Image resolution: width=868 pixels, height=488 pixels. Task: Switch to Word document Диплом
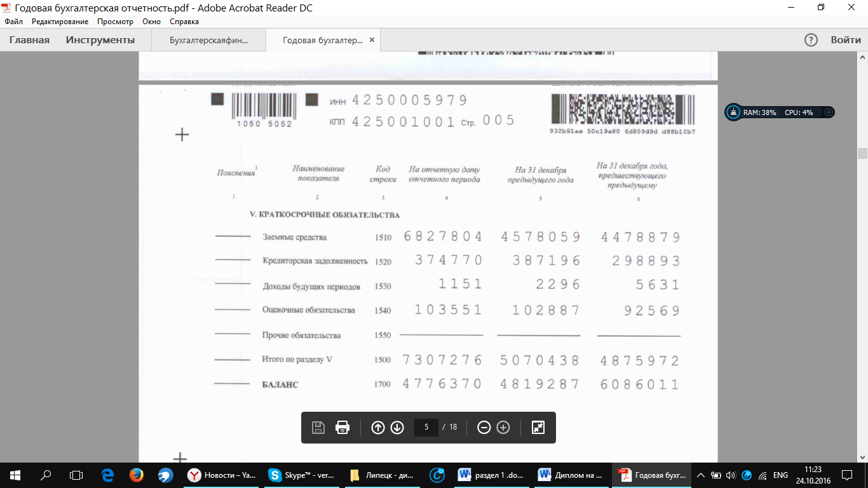pyautogui.click(x=571, y=475)
